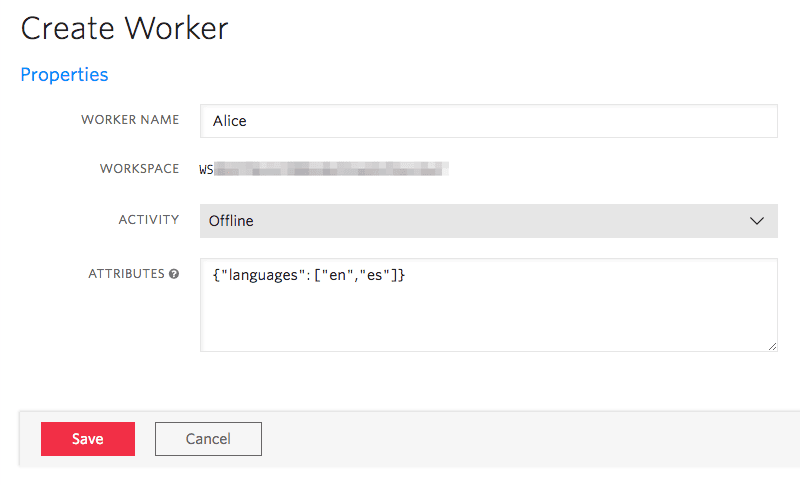Viewport: 800px width, 485px height.
Task: Click the blurred Workspace SID value
Action: click(332, 169)
